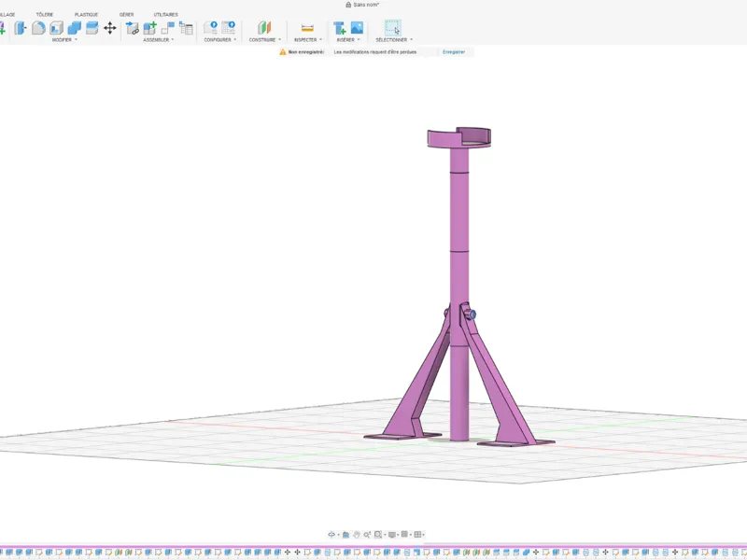This screenshot has width=747, height=560.
Task: Click the New Component icon with green plus
Action: pos(150,28)
